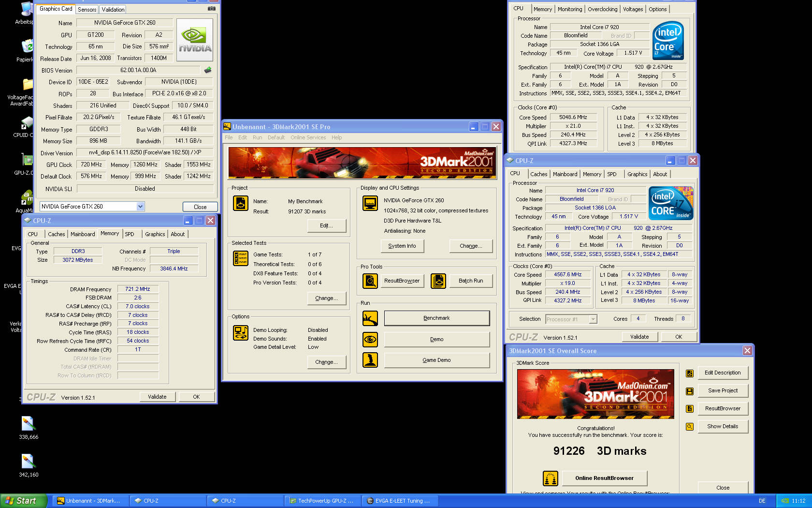Open the GPU selection dropdown in GPU-Z
The height and width of the screenshot is (508, 812).
pyautogui.click(x=140, y=207)
